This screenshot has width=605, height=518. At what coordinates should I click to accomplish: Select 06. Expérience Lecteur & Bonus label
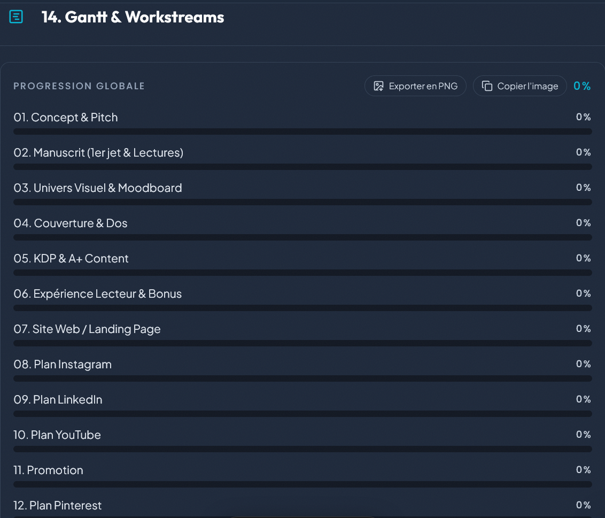[98, 294]
